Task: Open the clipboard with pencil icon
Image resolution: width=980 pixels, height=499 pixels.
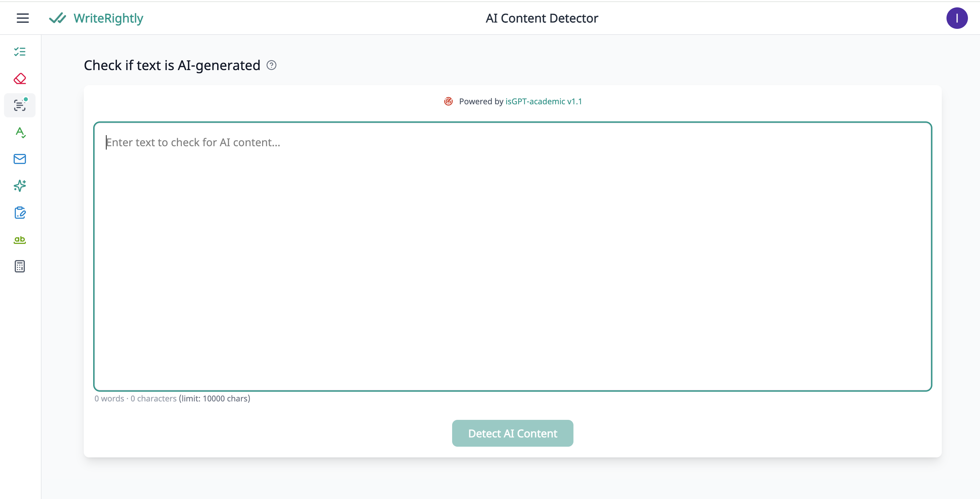Action: click(20, 213)
